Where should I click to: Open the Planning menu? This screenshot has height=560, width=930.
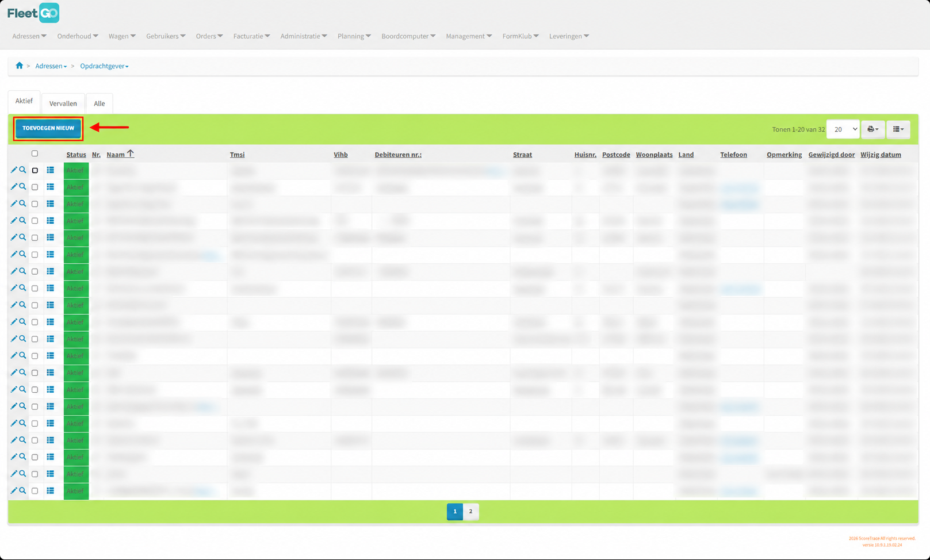coord(354,36)
